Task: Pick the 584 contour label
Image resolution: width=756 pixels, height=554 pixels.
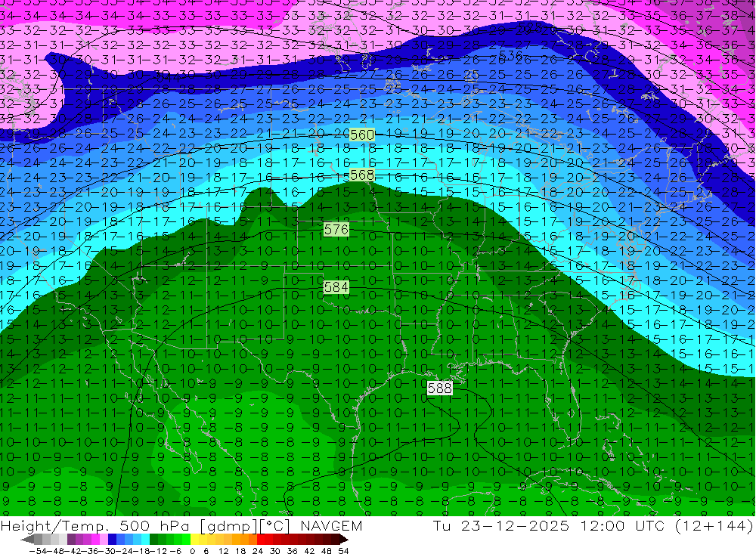Action: [x=336, y=287]
